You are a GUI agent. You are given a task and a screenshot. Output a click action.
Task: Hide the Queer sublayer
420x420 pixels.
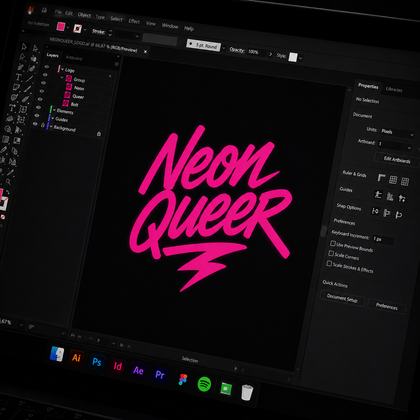[42, 91]
